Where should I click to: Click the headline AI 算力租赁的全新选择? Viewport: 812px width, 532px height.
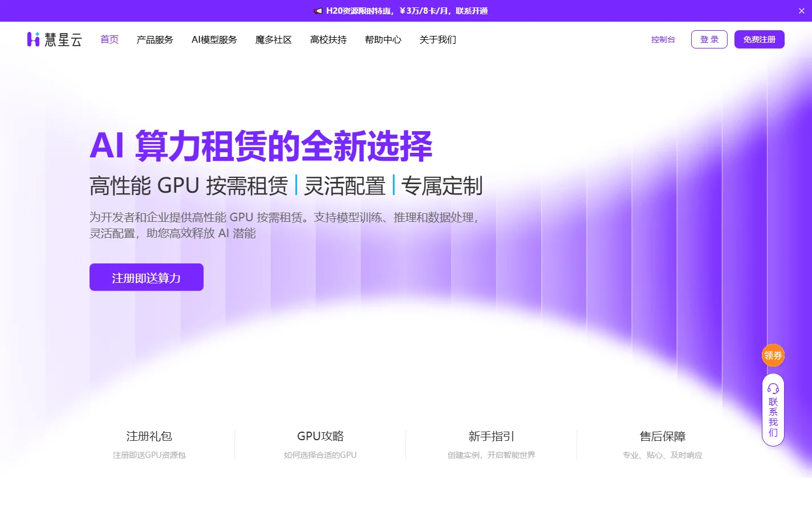coord(261,146)
